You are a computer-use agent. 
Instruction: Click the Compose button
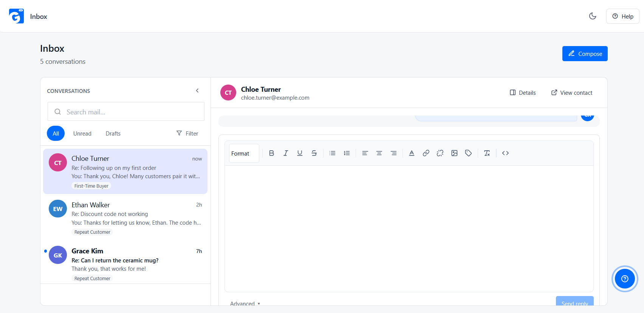[585, 54]
